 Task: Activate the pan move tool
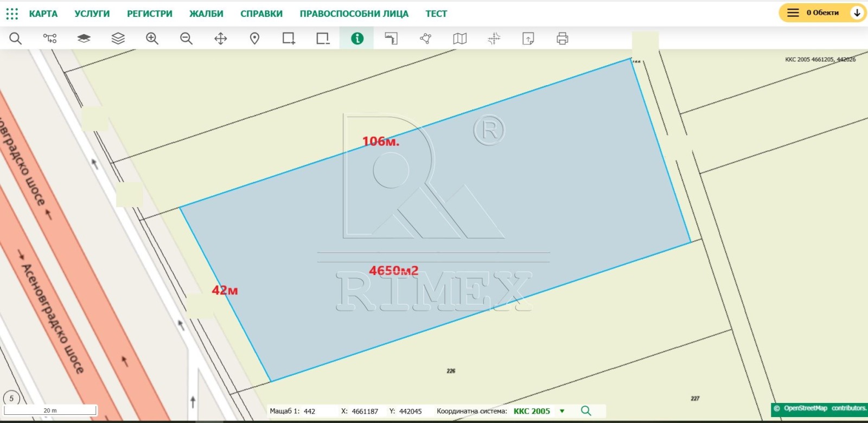click(220, 39)
